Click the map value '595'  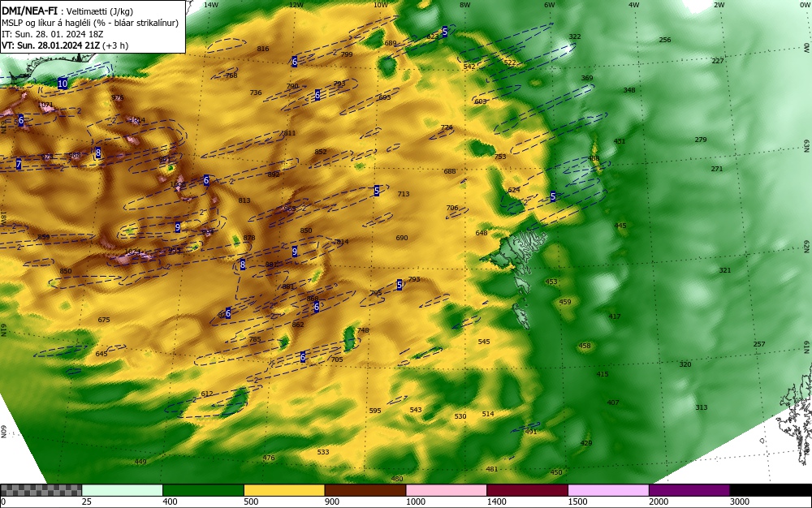click(x=375, y=411)
